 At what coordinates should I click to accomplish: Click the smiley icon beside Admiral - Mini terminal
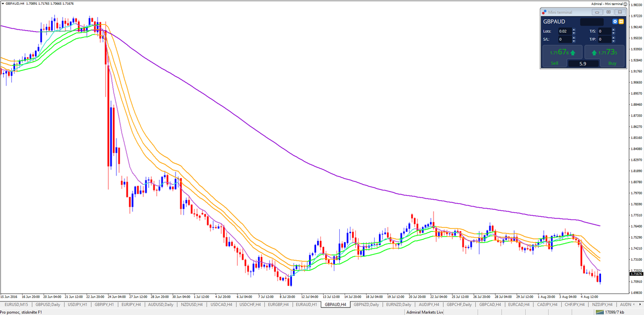(626, 3)
